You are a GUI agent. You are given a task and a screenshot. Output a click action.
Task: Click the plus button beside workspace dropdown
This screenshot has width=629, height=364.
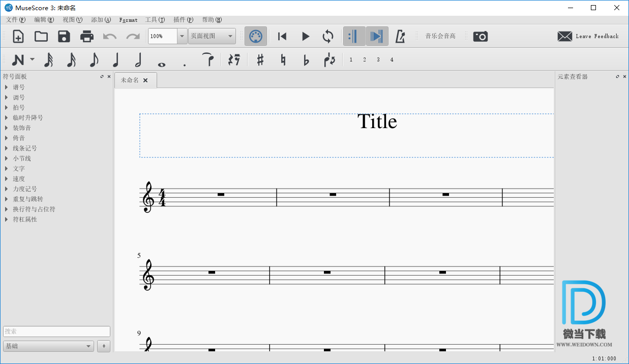[x=104, y=346]
